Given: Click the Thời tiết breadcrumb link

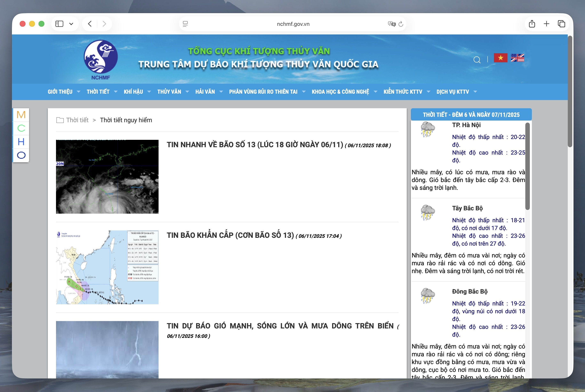Looking at the screenshot, I should point(77,120).
